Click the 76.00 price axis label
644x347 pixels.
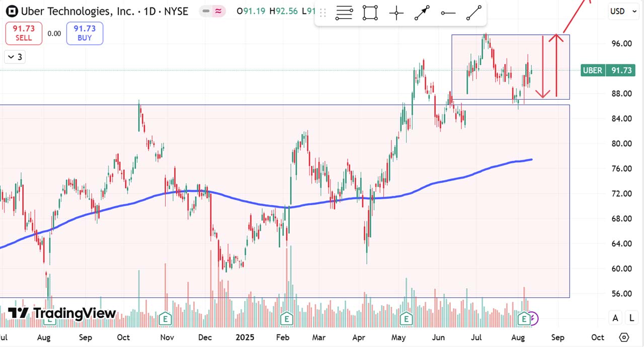pos(622,168)
